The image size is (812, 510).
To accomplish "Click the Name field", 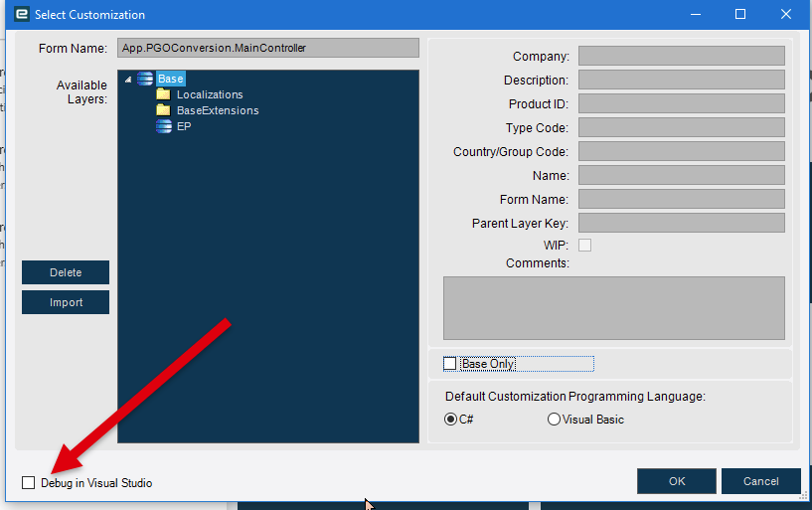I will point(682,175).
